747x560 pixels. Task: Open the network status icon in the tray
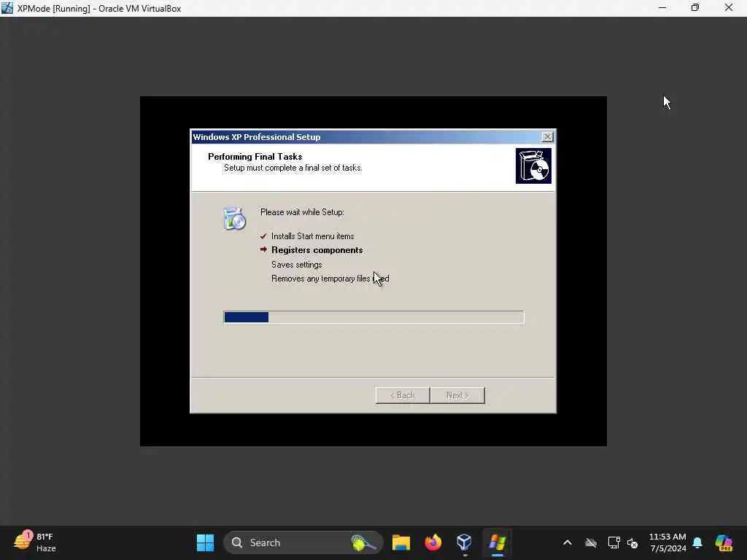click(614, 542)
